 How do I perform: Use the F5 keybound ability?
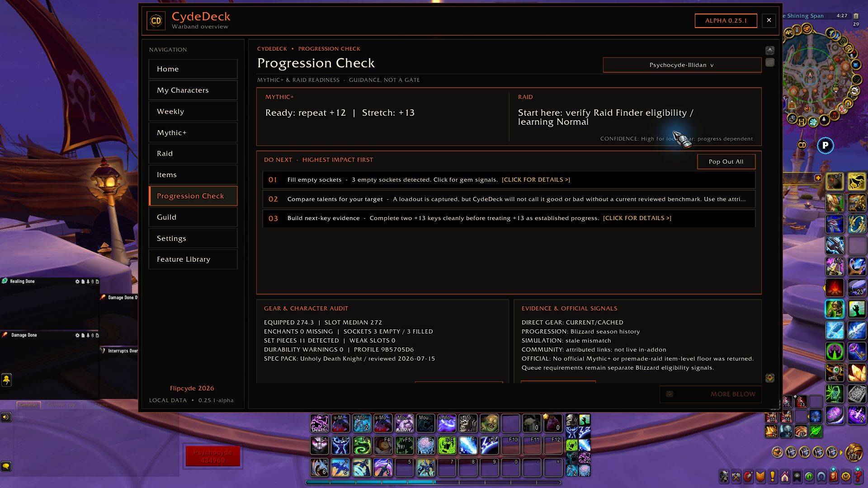click(404, 446)
